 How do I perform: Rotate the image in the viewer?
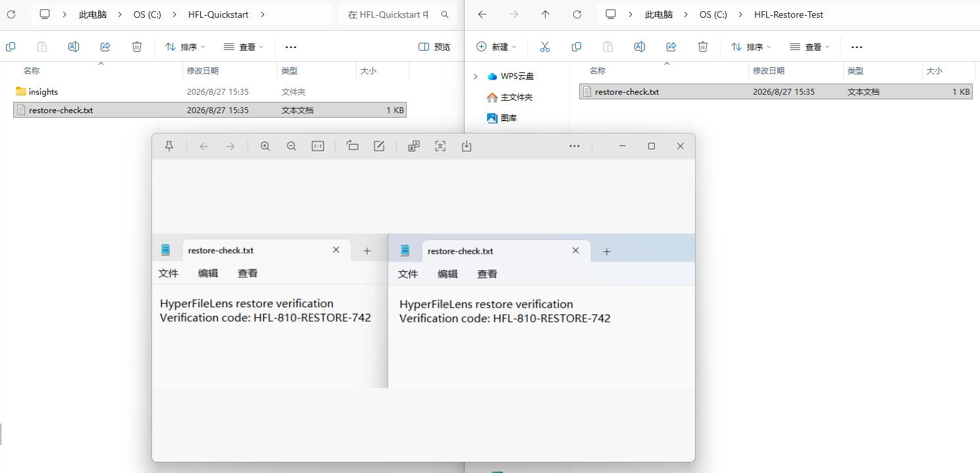[353, 146]
